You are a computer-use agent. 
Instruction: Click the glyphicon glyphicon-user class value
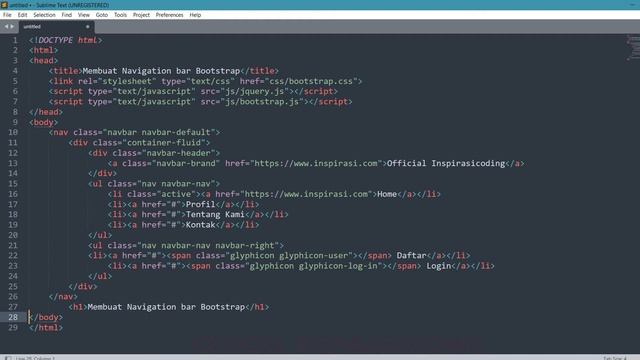[289, 256]
